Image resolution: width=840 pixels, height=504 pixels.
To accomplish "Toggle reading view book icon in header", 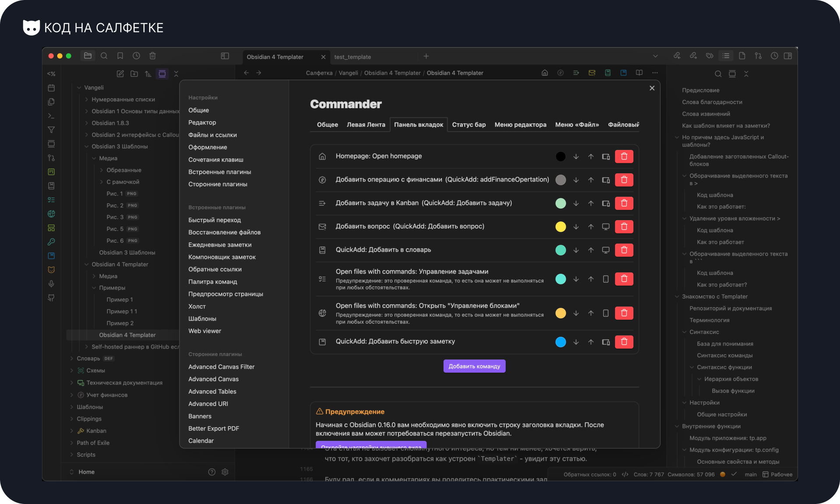I will tap(639, 73).
